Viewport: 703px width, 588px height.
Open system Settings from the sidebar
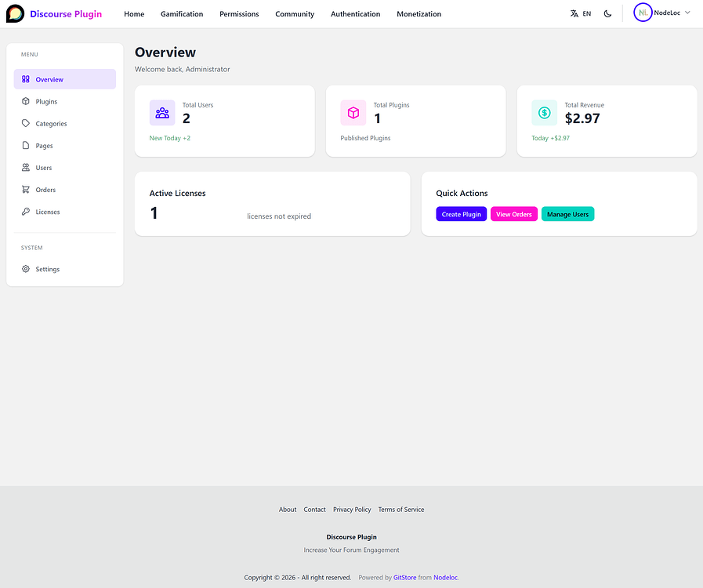point(47,269)
